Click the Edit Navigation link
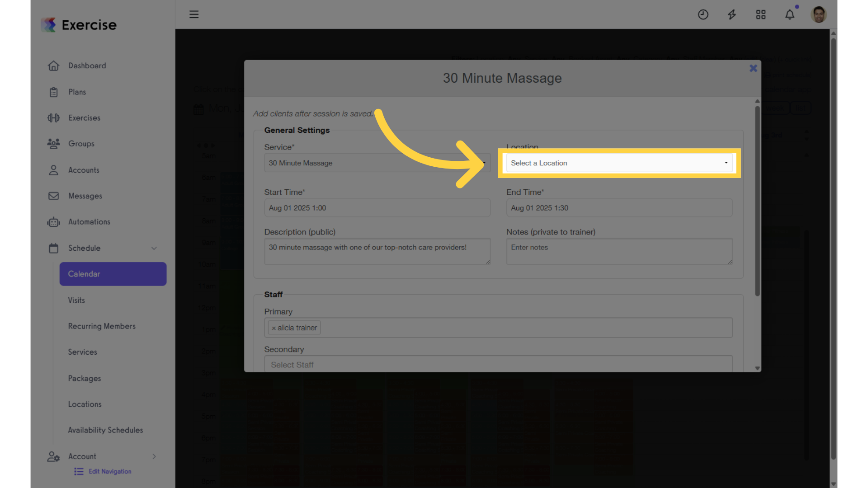Viewport: 868px width, 488px height. pyautogui.click(x=110, y=472)
